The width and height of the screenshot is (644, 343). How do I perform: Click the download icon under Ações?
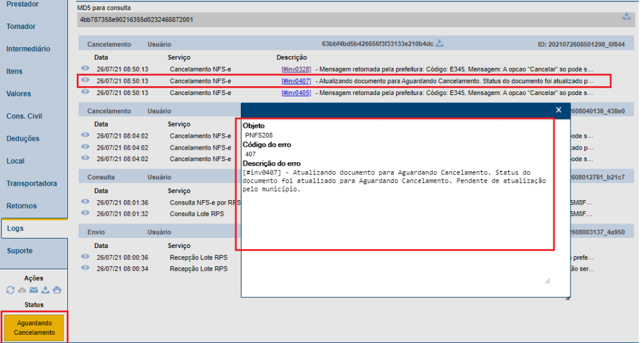pyautogui.click(x=46, y=290)
